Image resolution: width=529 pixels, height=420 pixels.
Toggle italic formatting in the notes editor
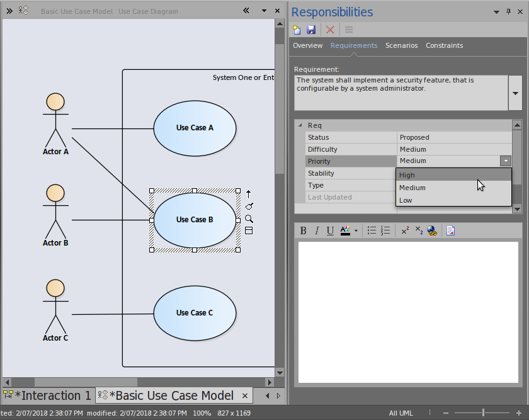[317, 231]
